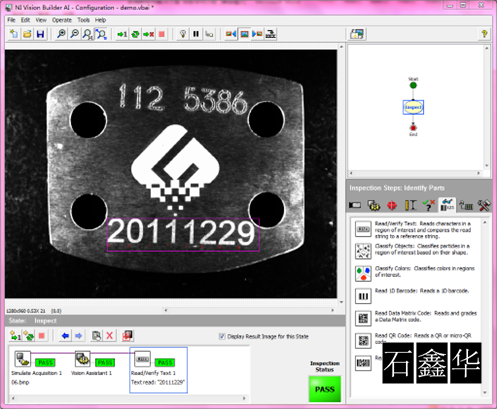Delete the selected step with the red X
This screenshot has height=409, width=497.
109,336
